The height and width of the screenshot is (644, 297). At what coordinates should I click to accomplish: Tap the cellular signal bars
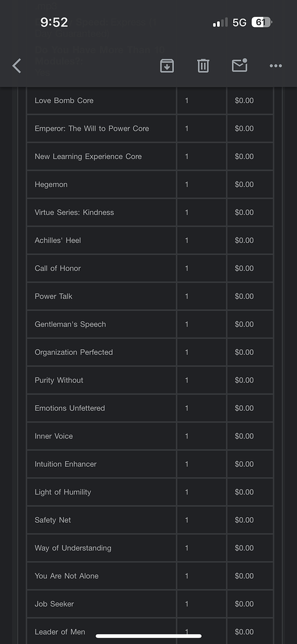220,22
